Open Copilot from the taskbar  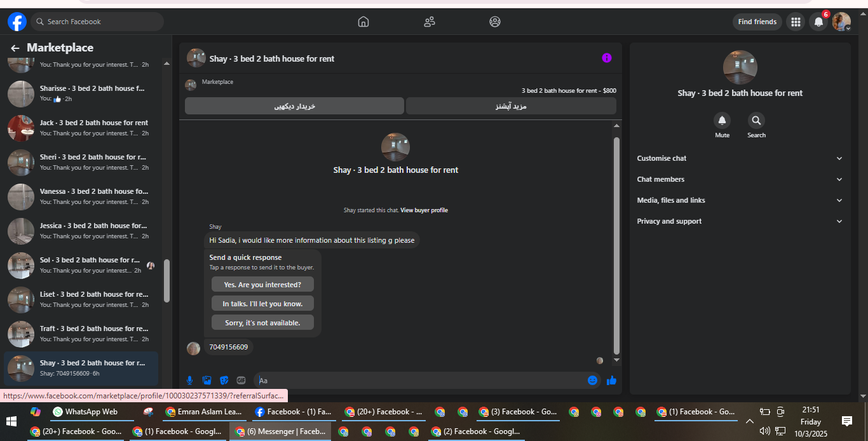[x=36, y=412]
